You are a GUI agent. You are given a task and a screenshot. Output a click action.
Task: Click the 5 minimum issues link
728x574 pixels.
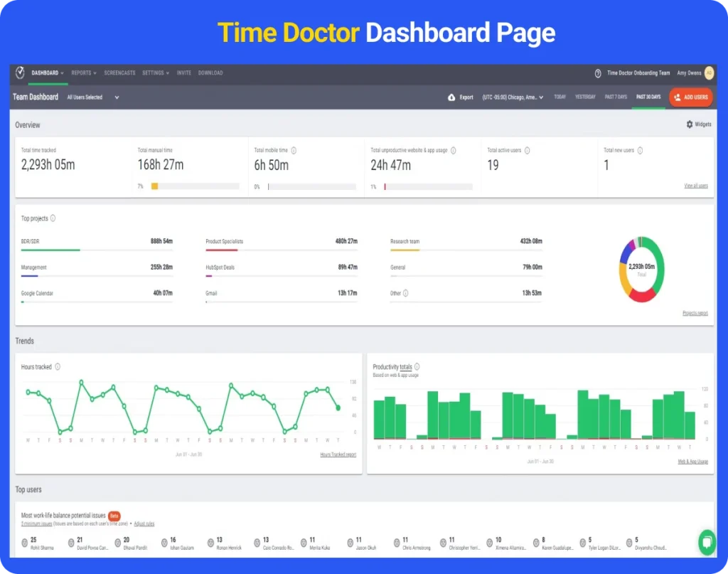pos(36,523)
